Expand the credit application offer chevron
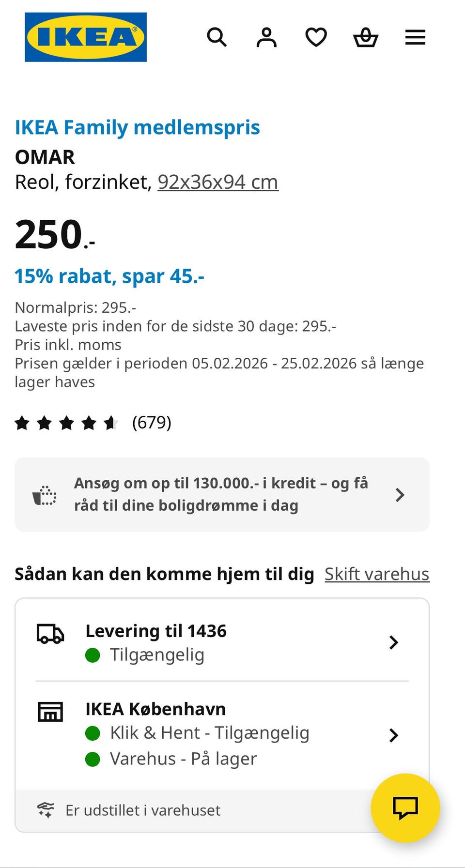The height and width of the screenshot is (868, 465). (400, 494)
